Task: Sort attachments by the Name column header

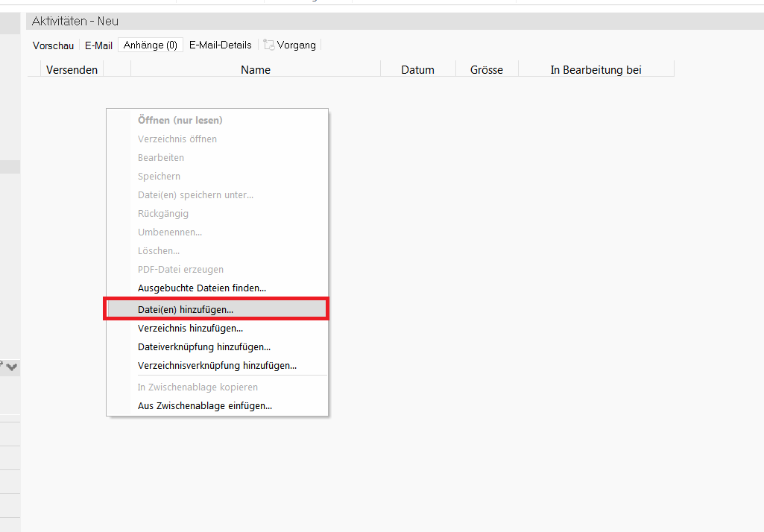Action: click(x=255, y=70)
